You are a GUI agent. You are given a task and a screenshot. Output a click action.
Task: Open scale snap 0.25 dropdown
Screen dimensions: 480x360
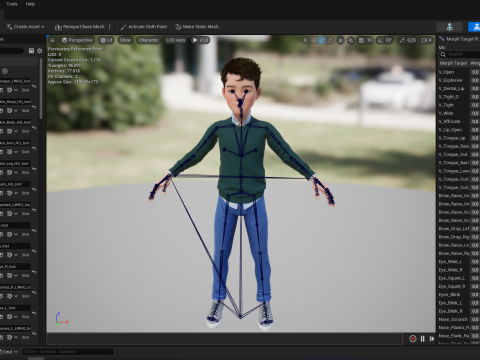(411, 40)
